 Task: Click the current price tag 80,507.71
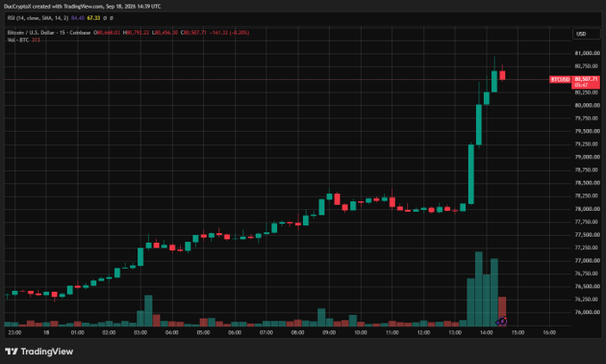(586, 82)
